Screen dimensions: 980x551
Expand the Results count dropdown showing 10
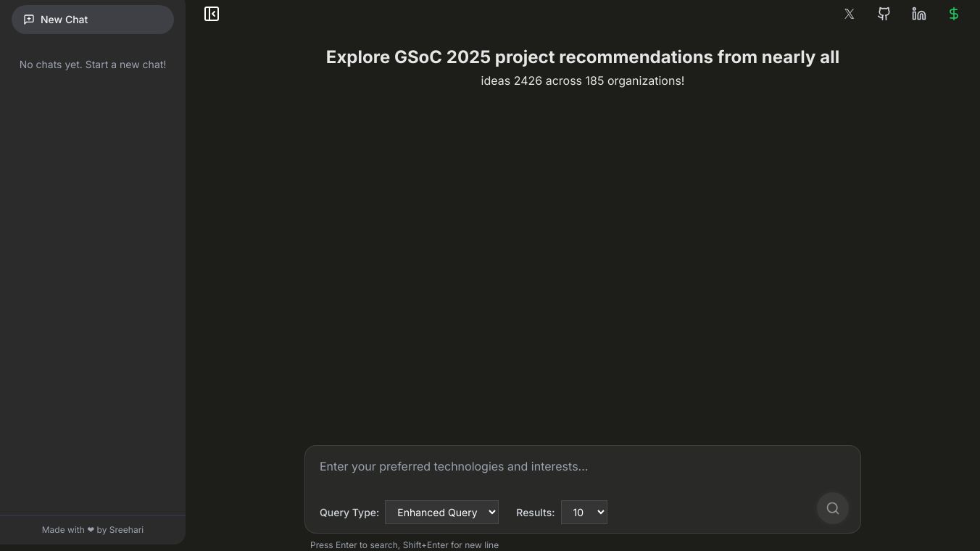(x=584, y=513)
